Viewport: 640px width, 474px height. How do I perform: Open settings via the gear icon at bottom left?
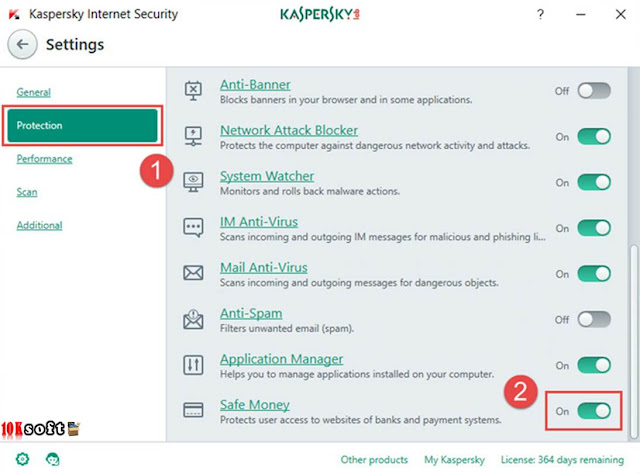[x=22, y=459]
